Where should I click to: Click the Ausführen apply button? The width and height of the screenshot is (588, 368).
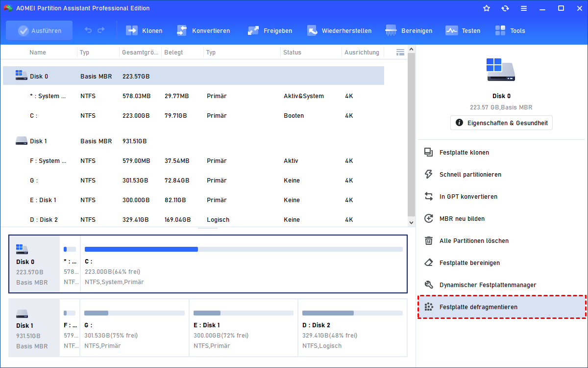point(39,30)
